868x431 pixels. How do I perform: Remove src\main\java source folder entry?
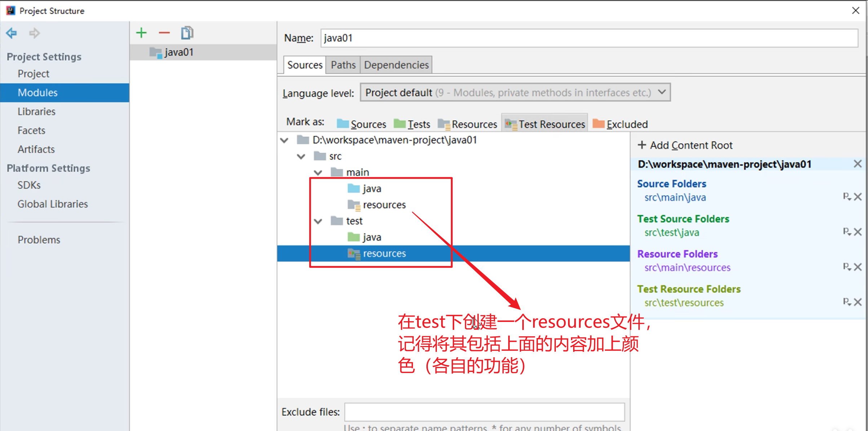pos(858,197)
